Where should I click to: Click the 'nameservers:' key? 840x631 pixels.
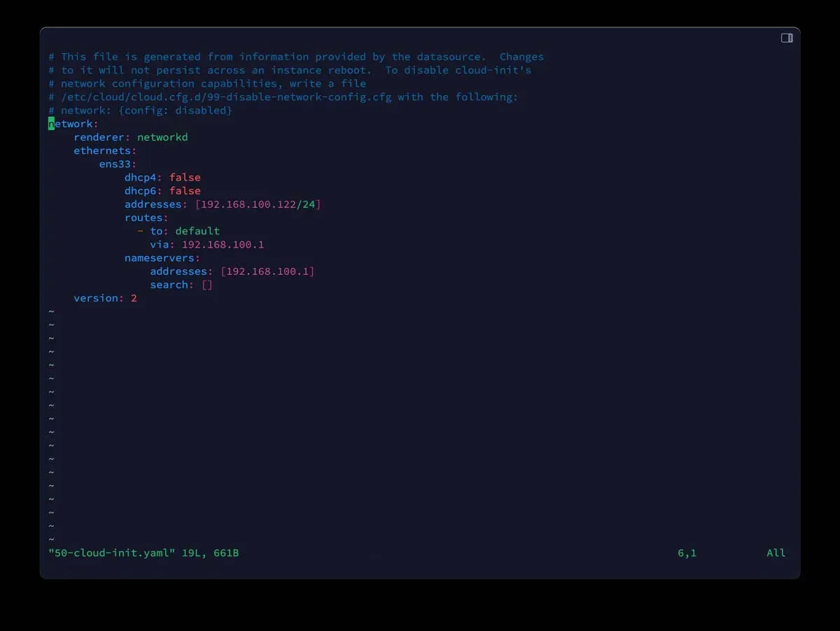click(x=162, y=257)
